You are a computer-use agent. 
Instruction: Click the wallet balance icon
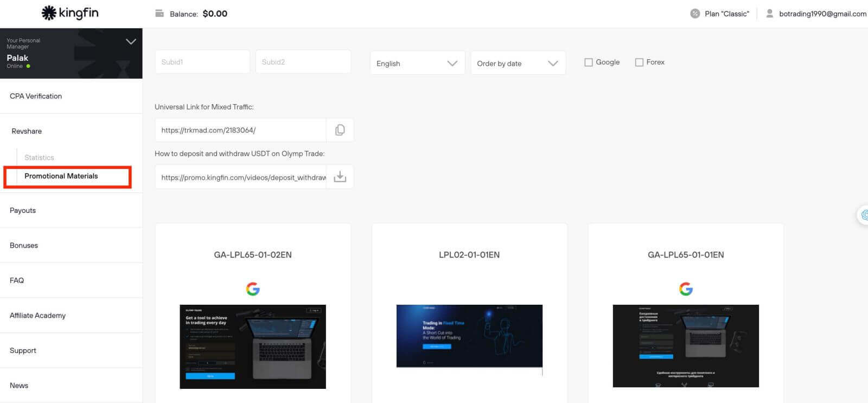(159, 14)
